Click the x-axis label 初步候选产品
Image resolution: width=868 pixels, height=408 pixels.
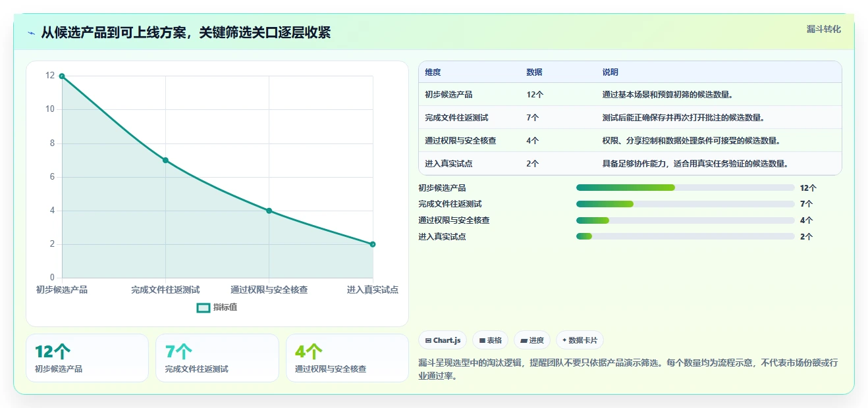tap(62, 290)
